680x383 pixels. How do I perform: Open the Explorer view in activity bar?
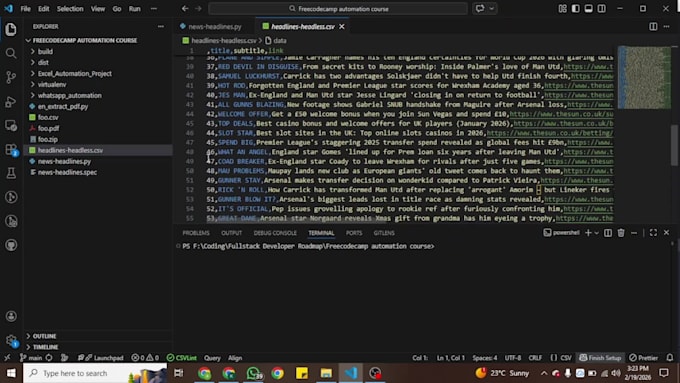[11, 29]
